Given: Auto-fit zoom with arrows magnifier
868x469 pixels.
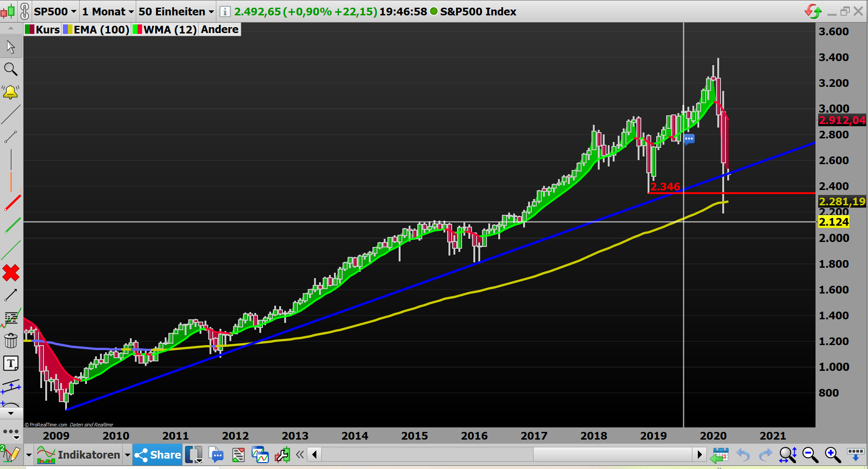Looking at the screenshot, I should (788, 455).
